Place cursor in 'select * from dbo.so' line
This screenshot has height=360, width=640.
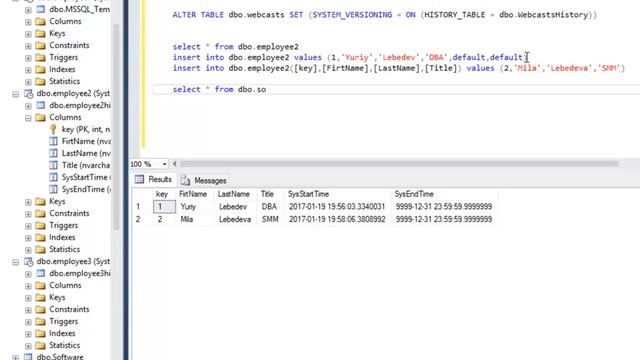click(x=219, y=89)
